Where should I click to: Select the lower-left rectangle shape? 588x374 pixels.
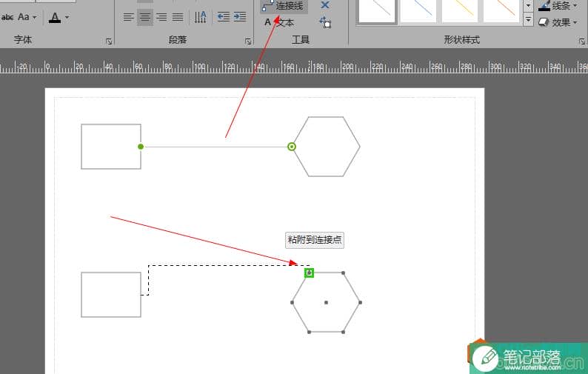pyautogui.click(x=111, y=295)
